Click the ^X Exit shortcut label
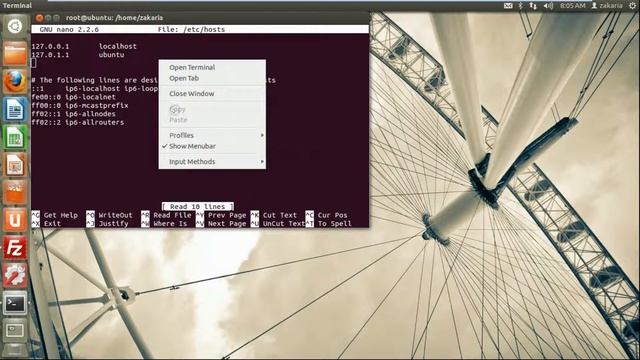The width and height of the screenshot is (640, 360). point(46,224)
